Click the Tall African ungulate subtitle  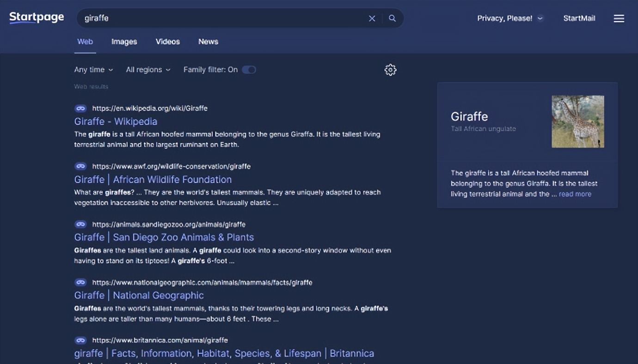[x=483, y=129]
